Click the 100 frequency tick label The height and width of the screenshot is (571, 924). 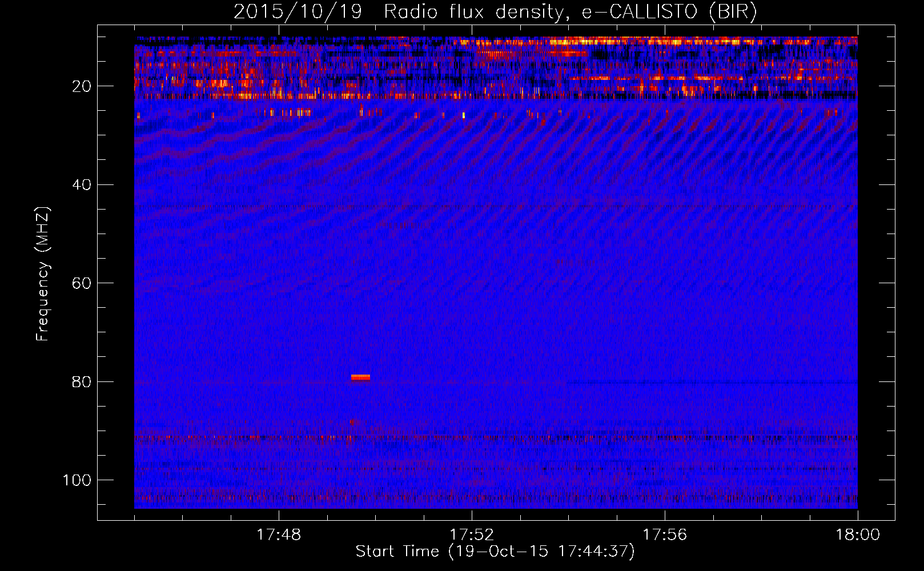tap(77, 480)
